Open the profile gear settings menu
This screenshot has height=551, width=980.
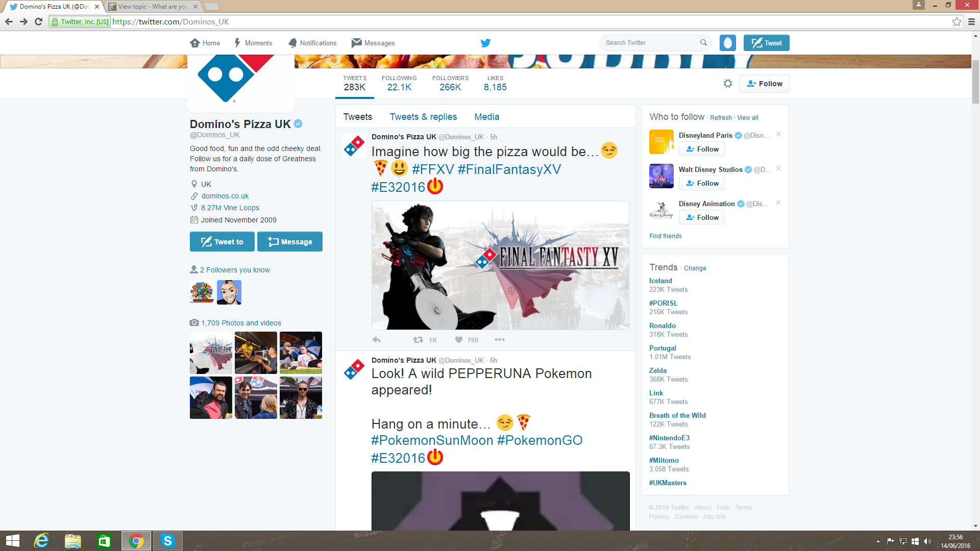click(x=728, y=84)
